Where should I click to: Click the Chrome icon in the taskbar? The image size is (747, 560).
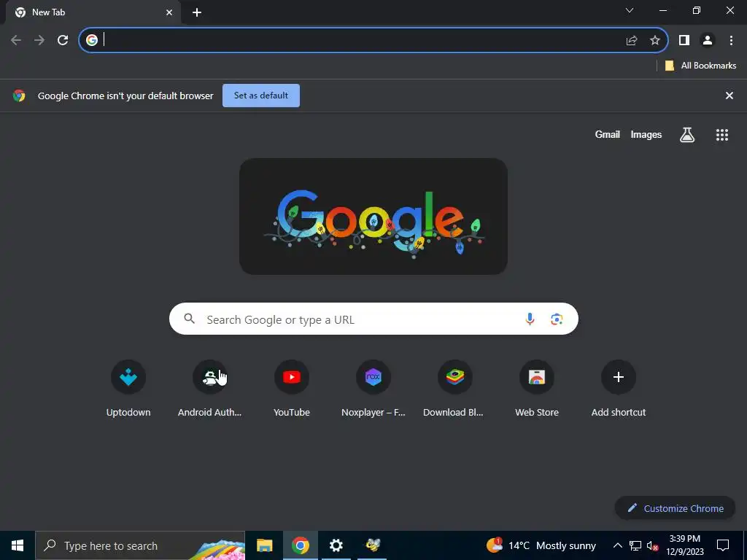pyautogui.click(x=300, y=545)
